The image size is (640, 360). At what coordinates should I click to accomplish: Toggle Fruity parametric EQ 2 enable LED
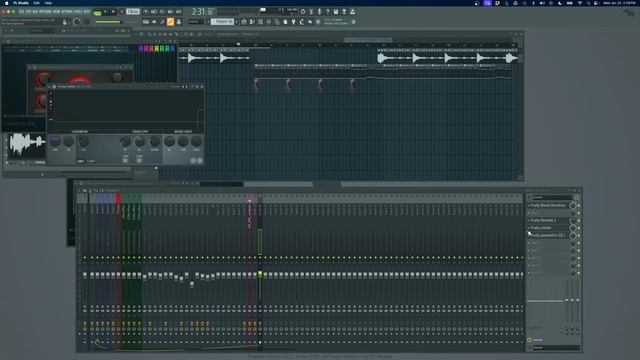(579, 236)
